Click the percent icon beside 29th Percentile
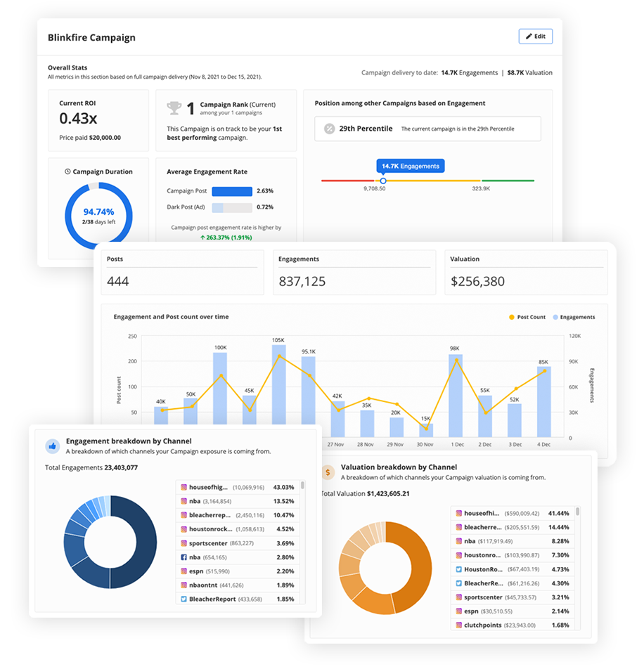 point(329,129)
